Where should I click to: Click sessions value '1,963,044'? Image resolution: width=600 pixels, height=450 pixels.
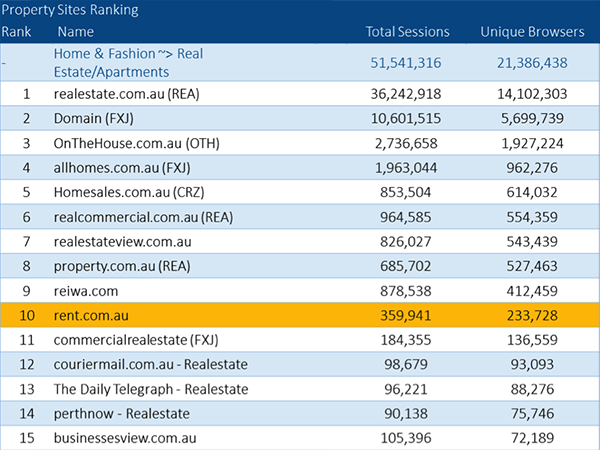[x=406, y=168]
